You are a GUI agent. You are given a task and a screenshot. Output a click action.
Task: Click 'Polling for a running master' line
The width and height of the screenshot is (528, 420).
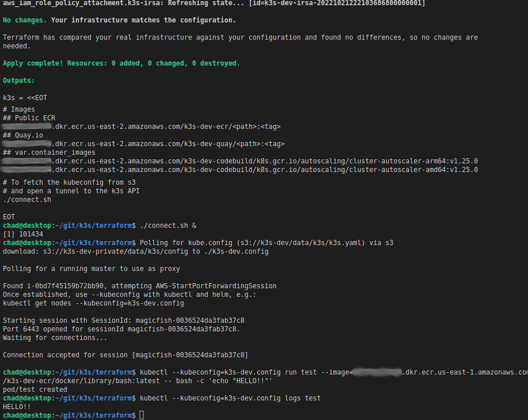point(91,269)
